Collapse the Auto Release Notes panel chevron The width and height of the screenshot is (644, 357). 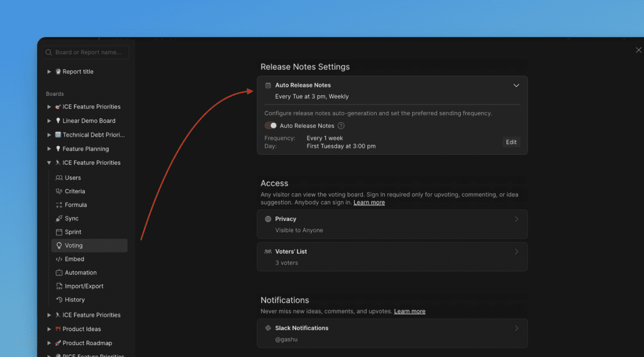coord(516,86)
